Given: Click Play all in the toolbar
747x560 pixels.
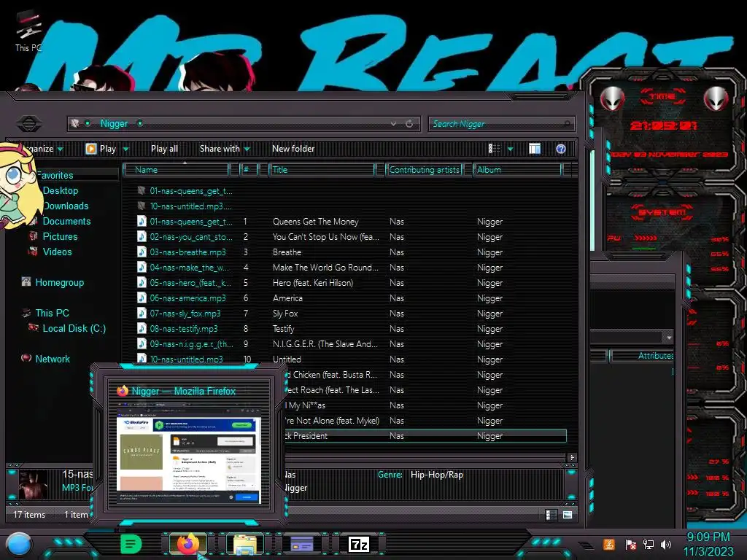Looking at the screenshot, I should point(164,149).
